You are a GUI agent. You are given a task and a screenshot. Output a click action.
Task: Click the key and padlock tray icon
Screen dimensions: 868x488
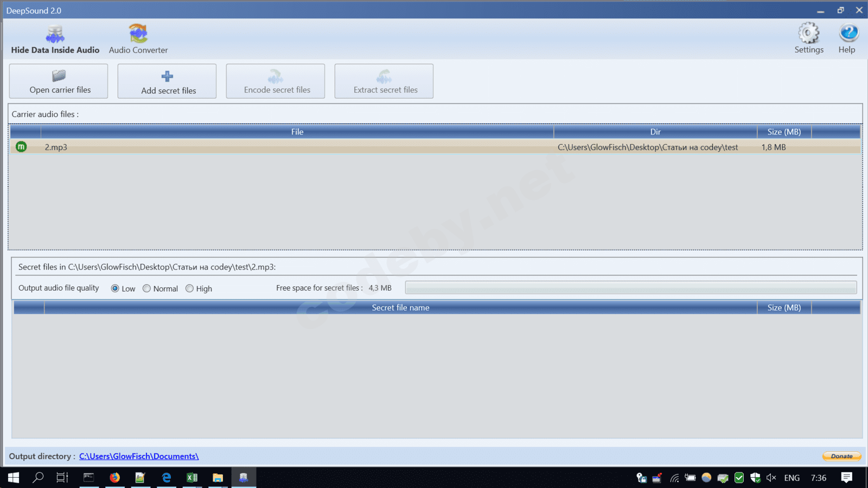coord(641,478)
